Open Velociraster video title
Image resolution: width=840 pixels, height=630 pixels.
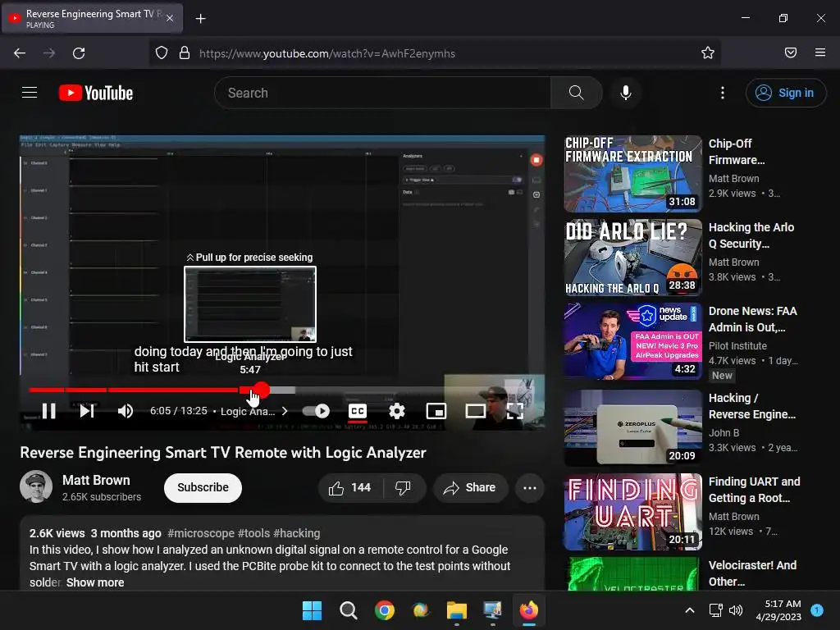[752, 573]
